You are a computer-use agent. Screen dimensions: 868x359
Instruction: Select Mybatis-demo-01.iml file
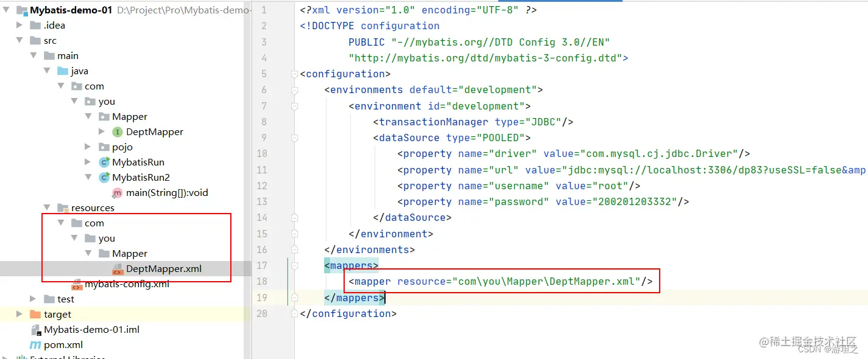click(x=92, y=329)
